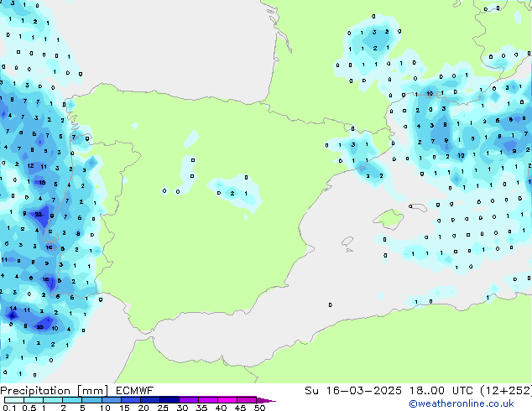
Task: Click the over-50 mm legend arrow tip
Action: point(266,400)
